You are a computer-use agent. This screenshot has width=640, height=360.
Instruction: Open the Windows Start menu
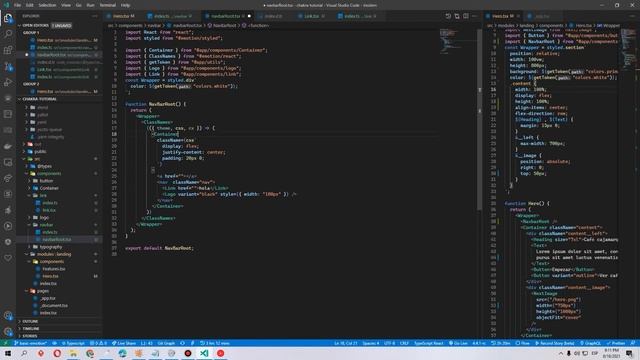click(8, 353)
